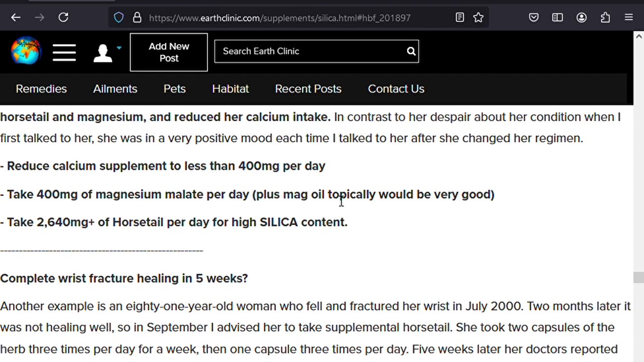Follow the Recent Posts link
The image size is (644, 362).
tap(308, 89)
